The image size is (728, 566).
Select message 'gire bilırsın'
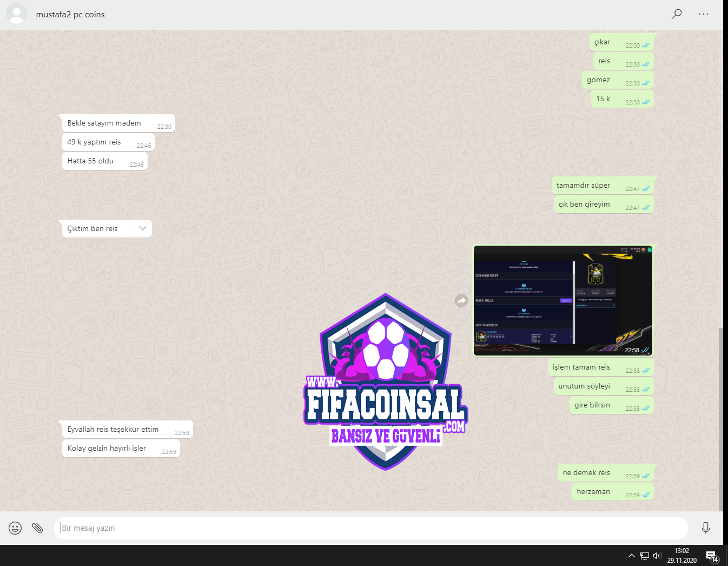(x=612, y=405)
